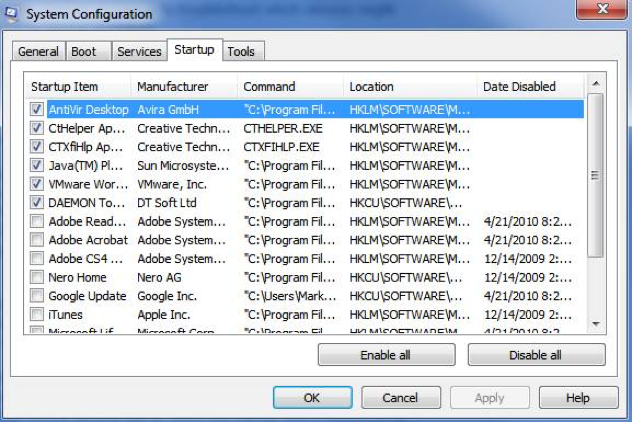Close the System Configuration window

pos(602,9)
